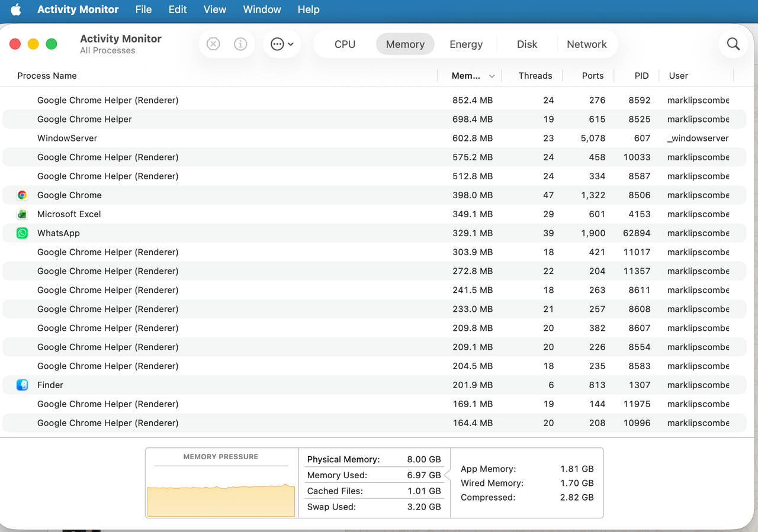Image resolution: width=758 pixels, height=532 pixels.
Task: Select Chrome Helper (Renderer) with PID 11017
Action: pyautogui.click(x=374, y=252)
